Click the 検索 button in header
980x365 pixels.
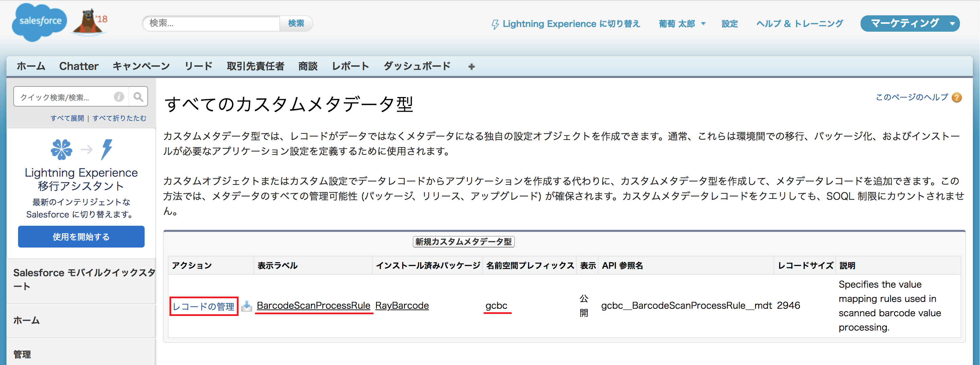tap(296, 23)
